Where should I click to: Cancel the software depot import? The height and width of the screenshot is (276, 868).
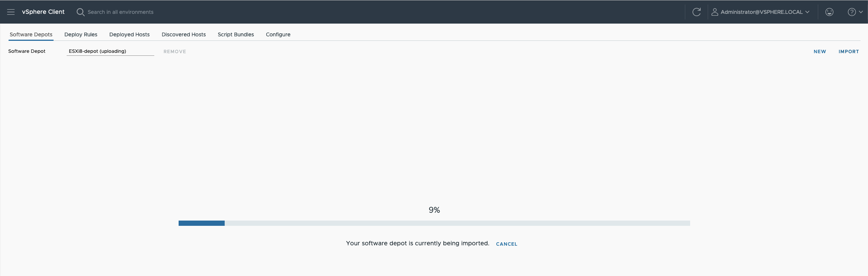pyautogui.click(x=507, y=244)
